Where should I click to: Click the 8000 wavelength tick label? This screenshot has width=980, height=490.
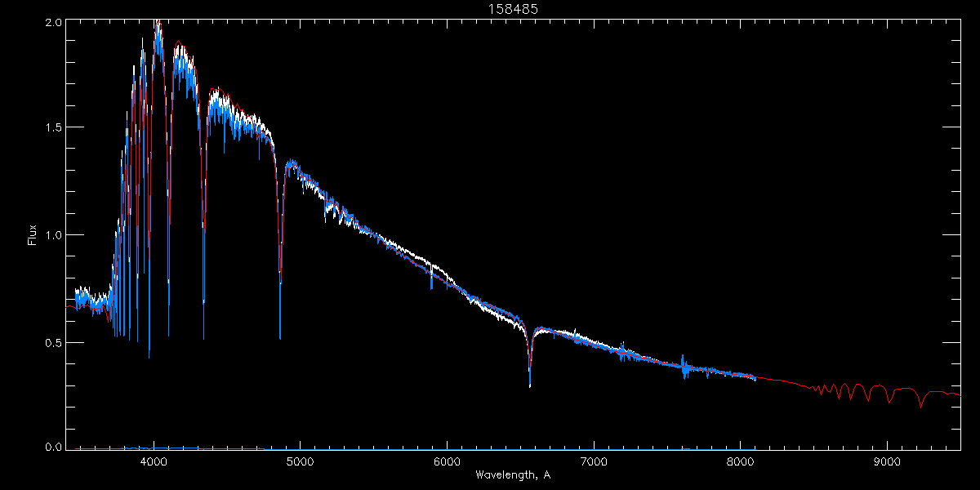740,461
